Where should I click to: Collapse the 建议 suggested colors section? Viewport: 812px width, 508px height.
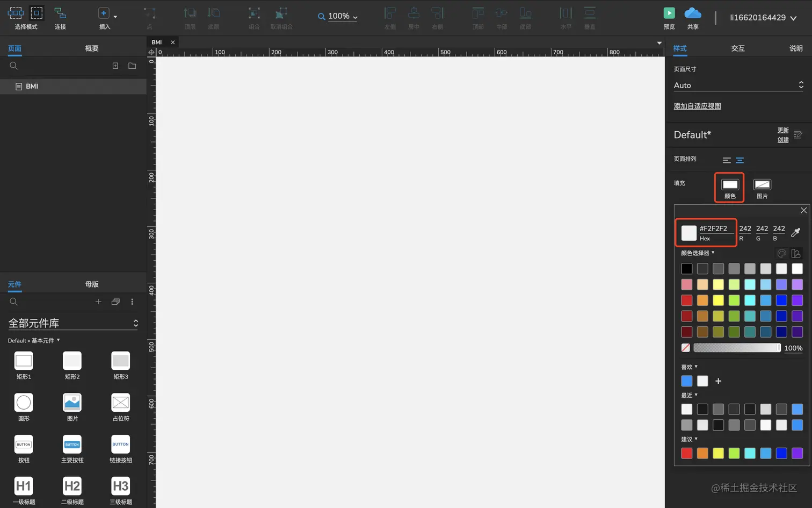(x=689, y=439)
